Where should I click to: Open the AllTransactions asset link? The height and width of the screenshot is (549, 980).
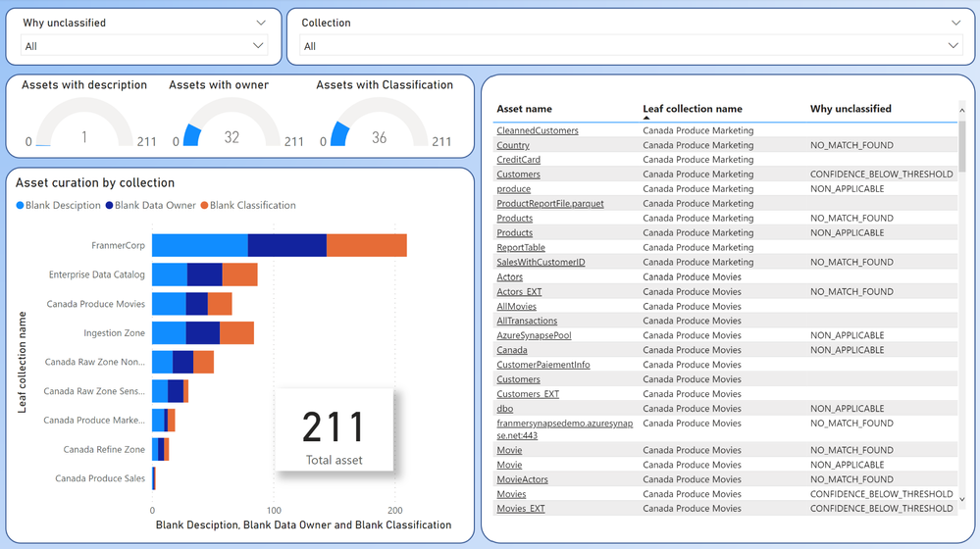point(527,321)
